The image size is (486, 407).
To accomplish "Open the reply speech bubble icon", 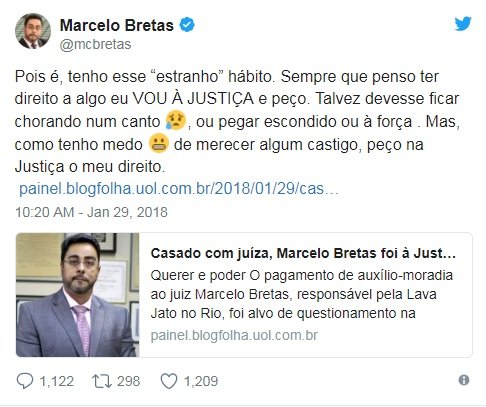I will point(25,381).
